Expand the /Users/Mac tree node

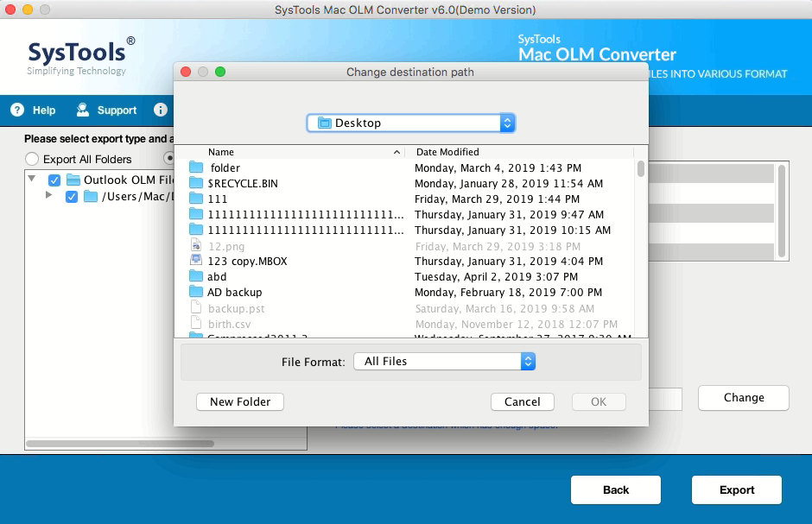pyautogui.click(x=49, y=196)
